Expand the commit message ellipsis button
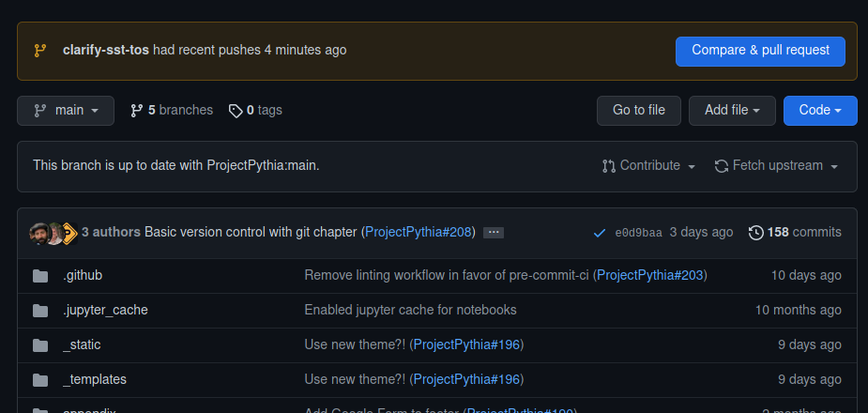The image size is (868, 413). tap(494, 233)
